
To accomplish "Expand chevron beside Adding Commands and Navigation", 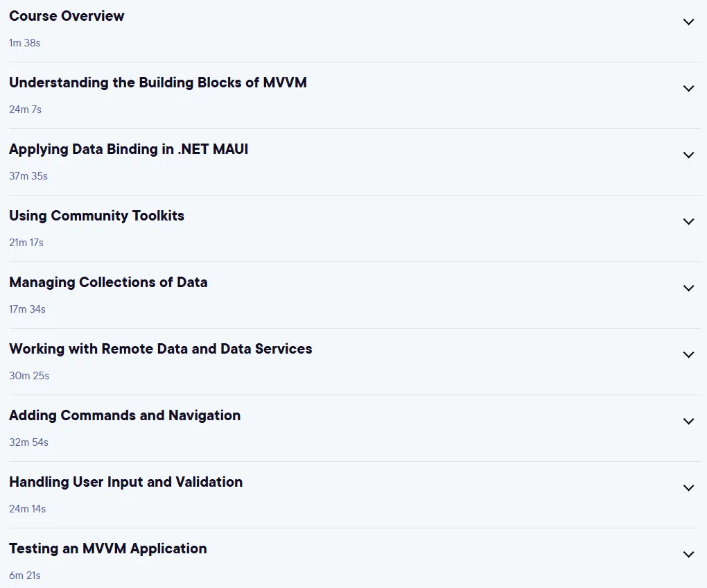I will tap(688, 421).
